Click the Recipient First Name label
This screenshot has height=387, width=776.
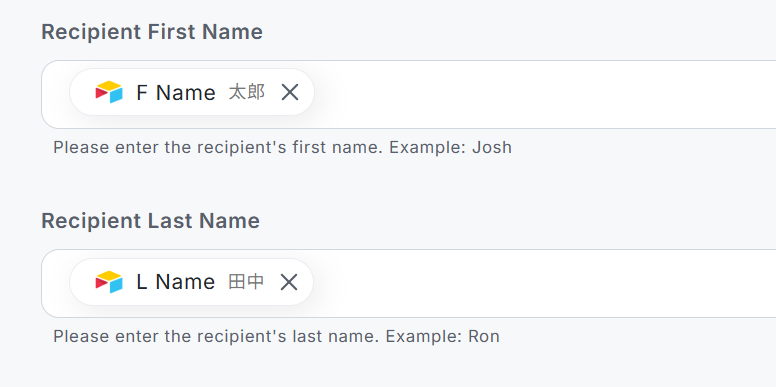pyautogui.click(x=152, y=32)
